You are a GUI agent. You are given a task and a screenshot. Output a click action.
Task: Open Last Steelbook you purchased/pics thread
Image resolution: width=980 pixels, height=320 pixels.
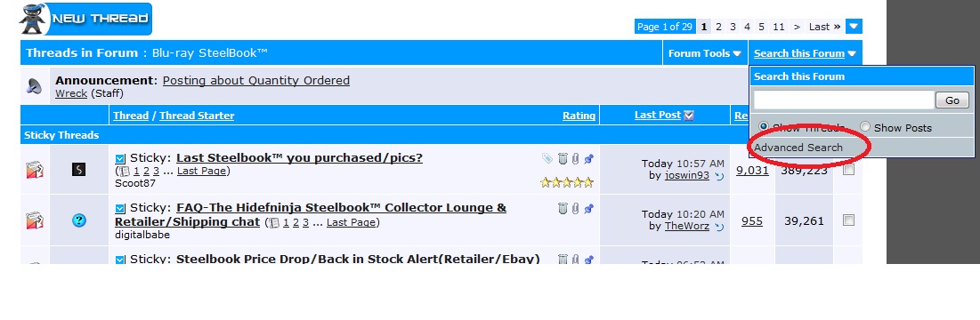coord(299,158)
